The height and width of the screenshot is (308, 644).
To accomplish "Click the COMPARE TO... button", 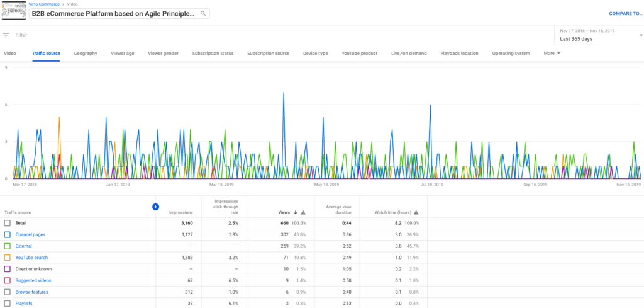I will click(x=625, y=14).
